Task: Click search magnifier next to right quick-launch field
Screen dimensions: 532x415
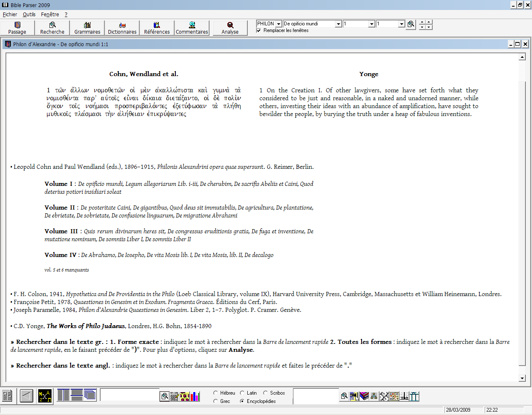Action: click(344, 396)
